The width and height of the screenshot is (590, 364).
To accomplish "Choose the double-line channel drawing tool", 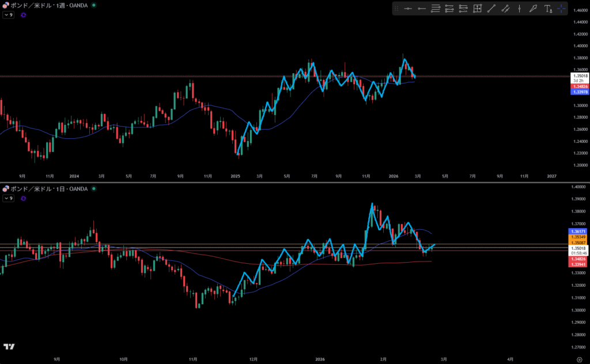I will [505, 9].
